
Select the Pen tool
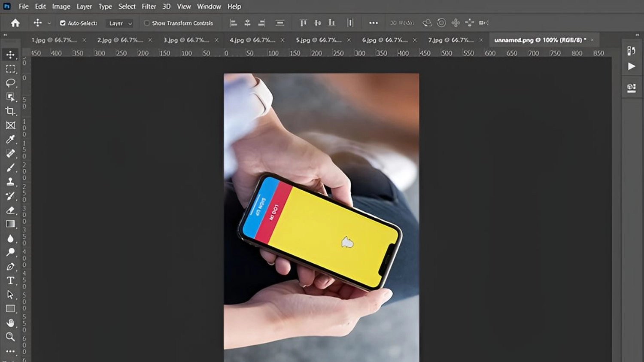click(11, 266)
